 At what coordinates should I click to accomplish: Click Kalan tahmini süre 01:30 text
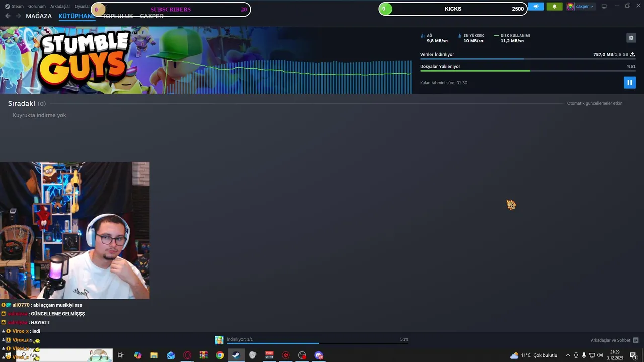point(444,83)
